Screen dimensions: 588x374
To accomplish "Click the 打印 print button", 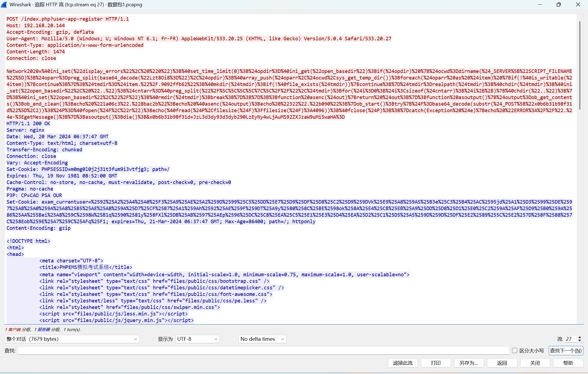I will click(x=436, y=363).
